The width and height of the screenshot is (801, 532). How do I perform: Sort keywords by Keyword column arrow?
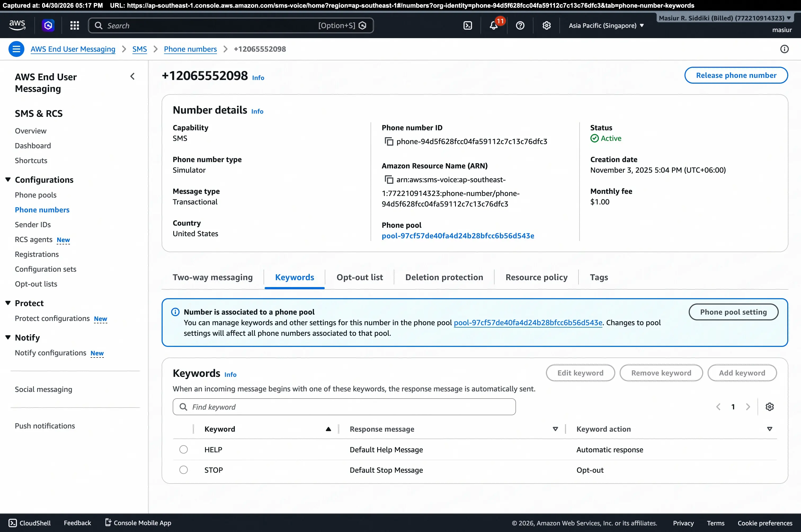(x=328, y=429)
